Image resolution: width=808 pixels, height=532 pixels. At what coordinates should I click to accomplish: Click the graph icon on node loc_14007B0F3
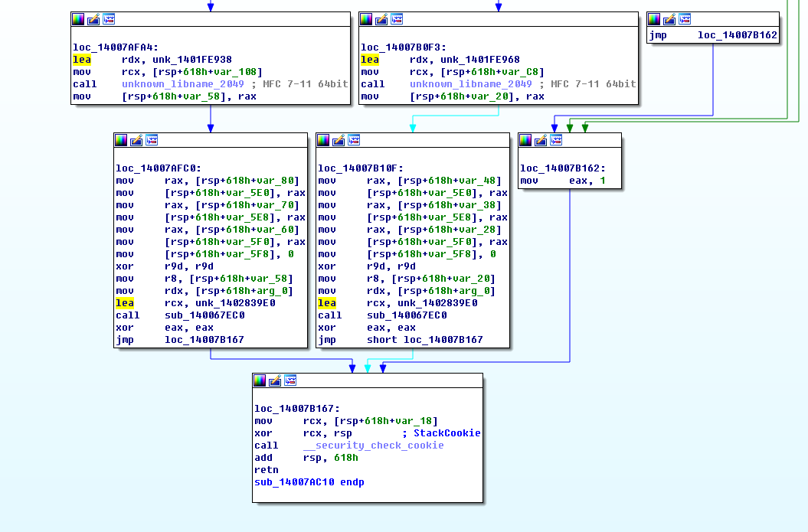point(397,20)
